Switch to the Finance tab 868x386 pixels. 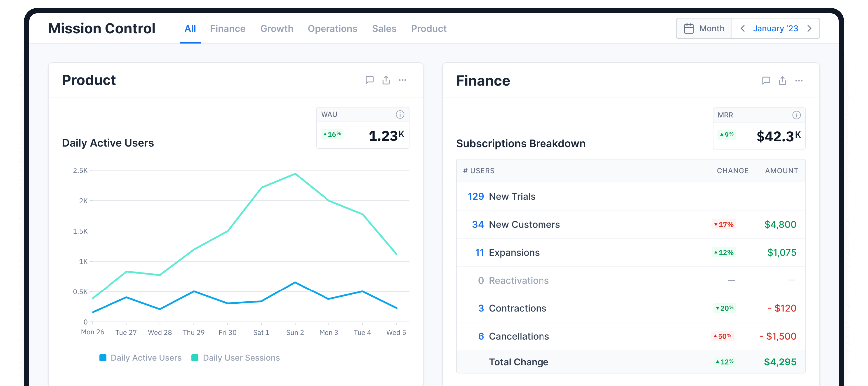(x=227, y=29)
